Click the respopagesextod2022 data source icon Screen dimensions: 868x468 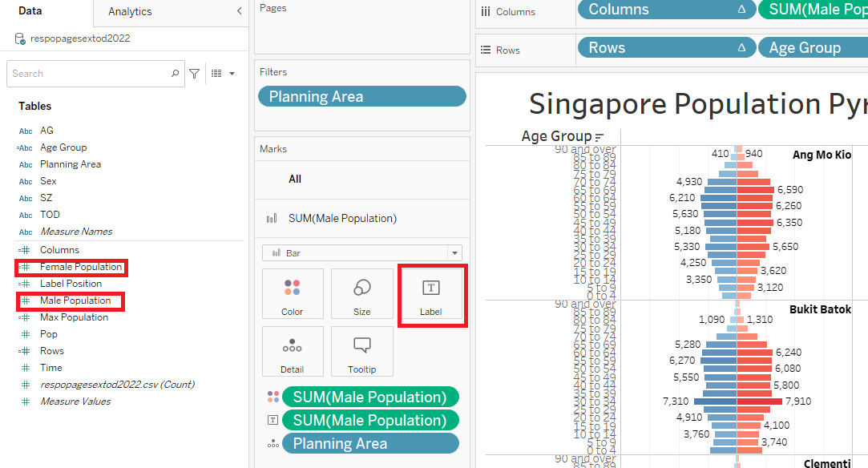pos(20,38)
